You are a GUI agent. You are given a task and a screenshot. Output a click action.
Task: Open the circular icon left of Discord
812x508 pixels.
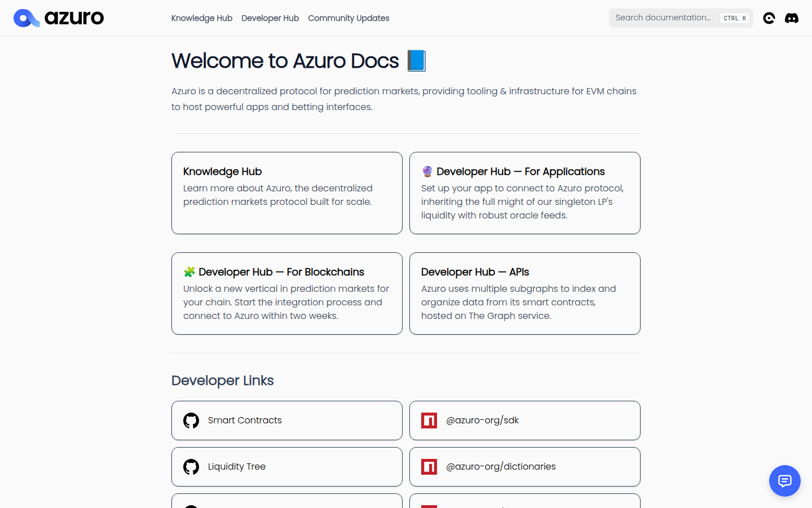[x=769, y=18]
